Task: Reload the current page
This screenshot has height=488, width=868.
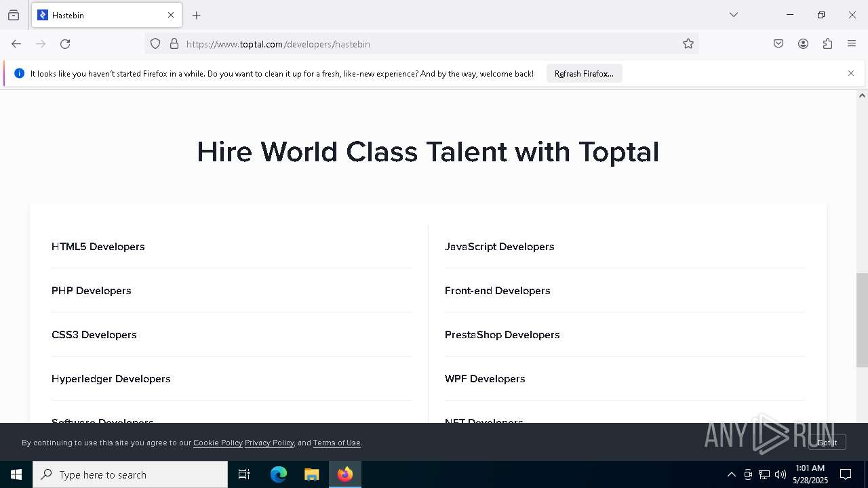Action: click(65, 44)
